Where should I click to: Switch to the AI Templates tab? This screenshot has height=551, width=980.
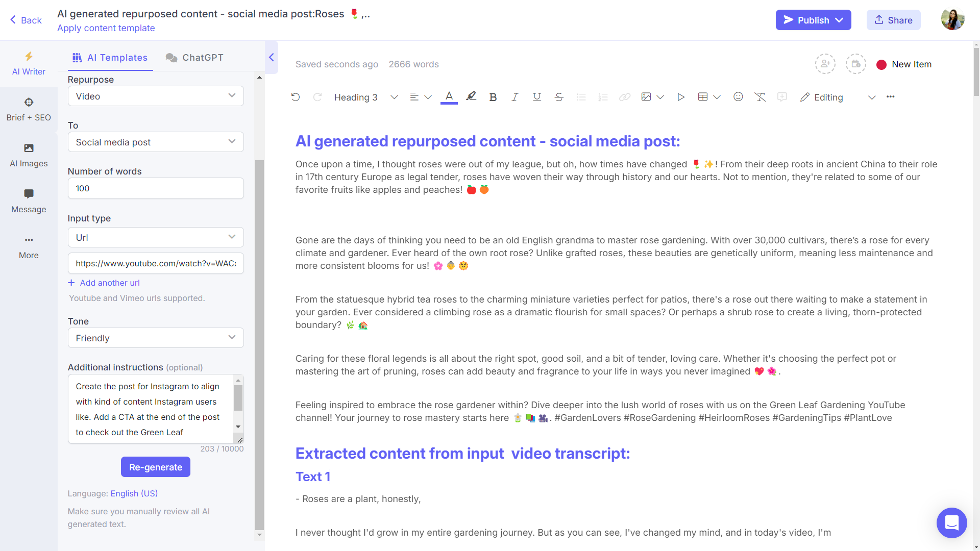(x=110, y=57)
